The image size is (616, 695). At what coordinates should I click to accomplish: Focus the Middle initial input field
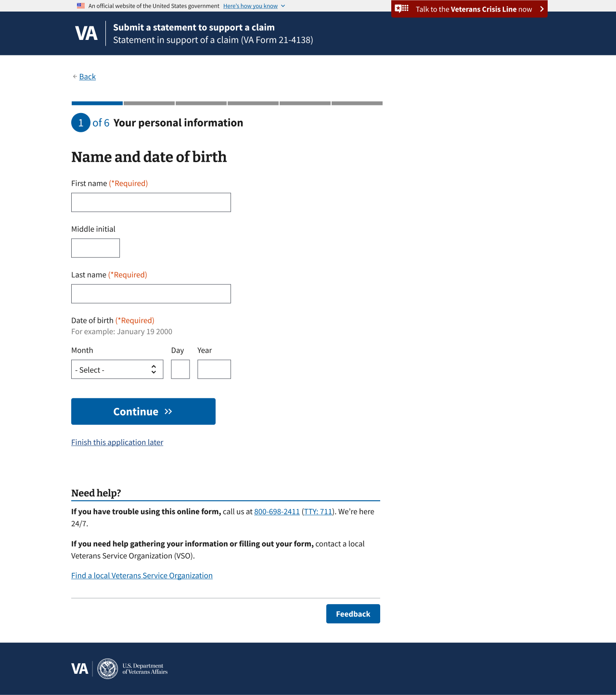(95, 248)
